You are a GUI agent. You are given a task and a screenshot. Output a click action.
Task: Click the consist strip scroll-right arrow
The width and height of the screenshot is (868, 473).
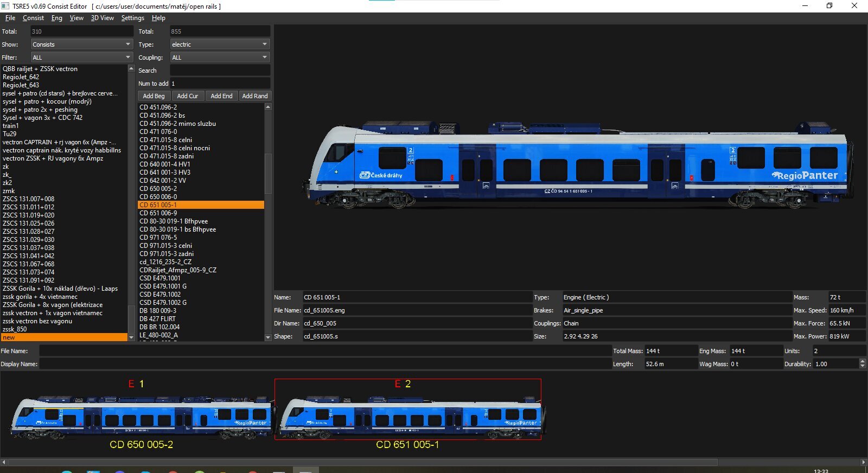point(864,462)
